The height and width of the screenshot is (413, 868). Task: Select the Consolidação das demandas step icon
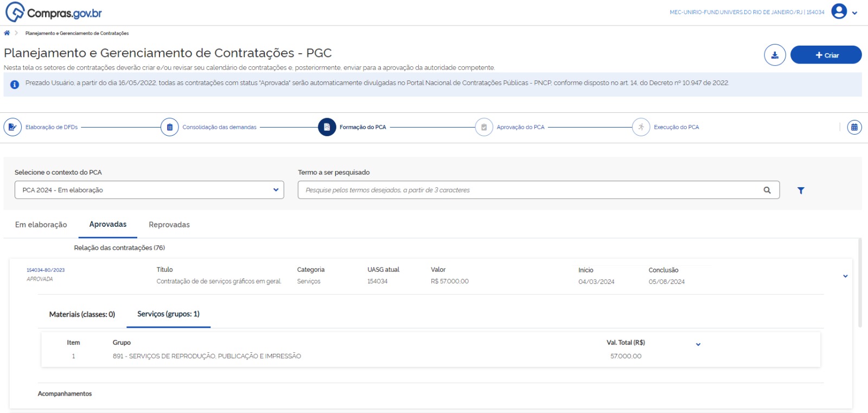coord(169,127)
